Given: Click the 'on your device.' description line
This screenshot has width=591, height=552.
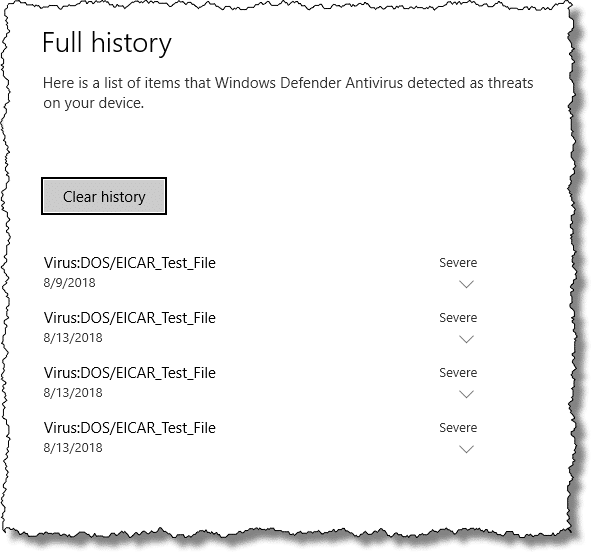Looking at the screenshot, I should [93, 103].
